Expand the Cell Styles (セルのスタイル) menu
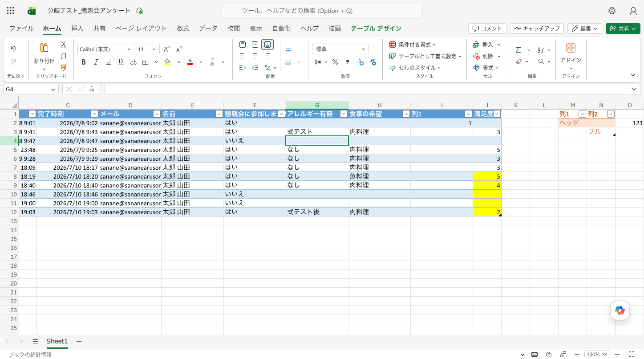 [x=415, y=68]
